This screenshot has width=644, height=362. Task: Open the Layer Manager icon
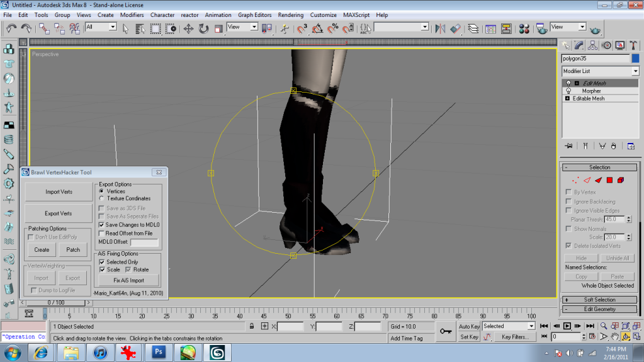click(473, 28)
